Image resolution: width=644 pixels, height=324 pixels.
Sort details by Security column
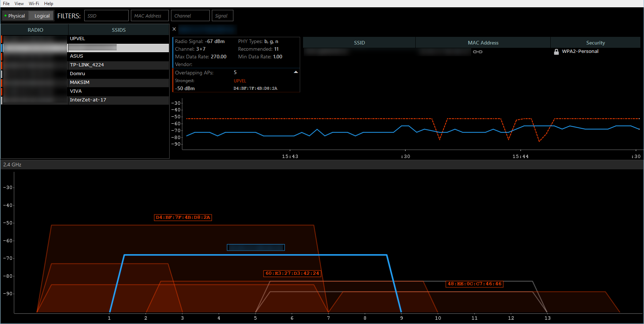[x=595, y=43]
